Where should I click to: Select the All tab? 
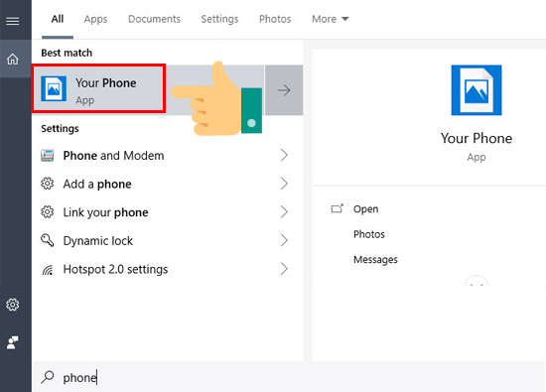click(x=58, y=19)
